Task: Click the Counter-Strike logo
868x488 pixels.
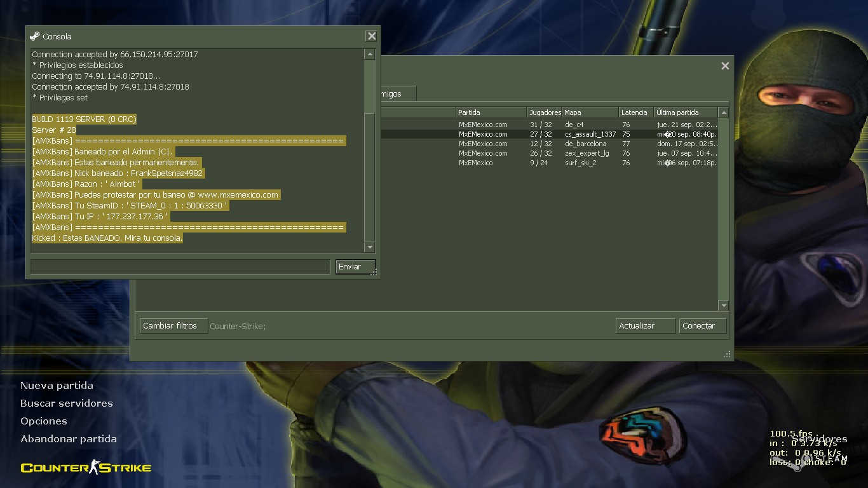Action: pyautogui.click(x=86, y=468)
